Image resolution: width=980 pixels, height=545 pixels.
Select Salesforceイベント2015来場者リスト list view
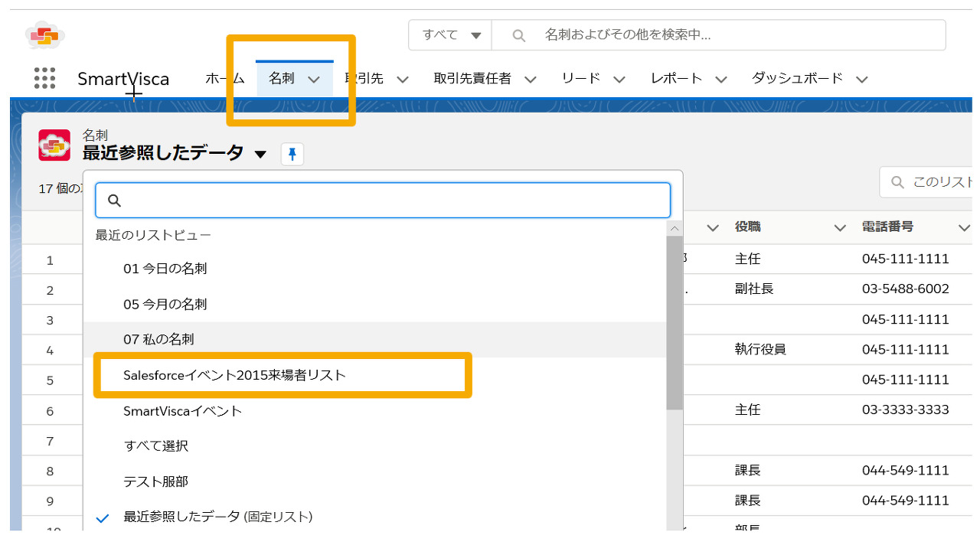pyautogui.click(x=375, y=375)
